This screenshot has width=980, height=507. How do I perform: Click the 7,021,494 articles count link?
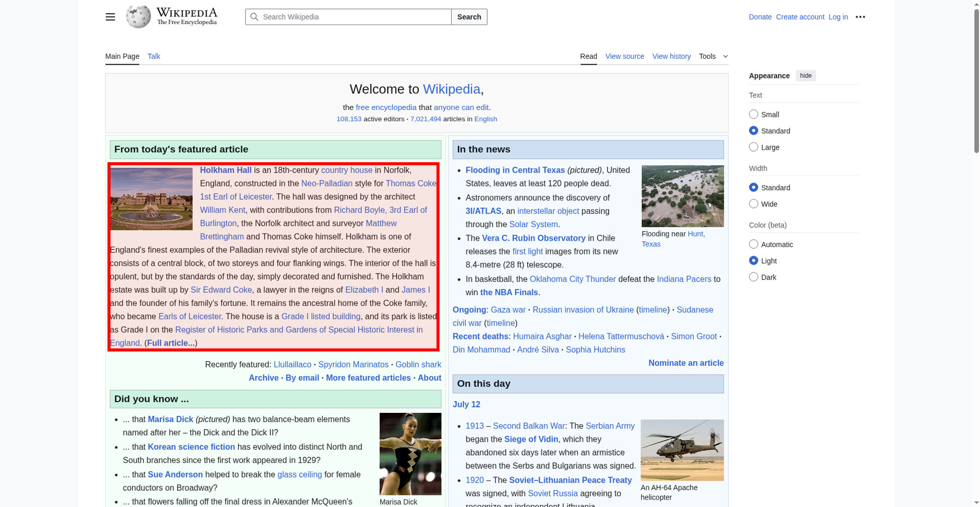[x=425, y=119]
